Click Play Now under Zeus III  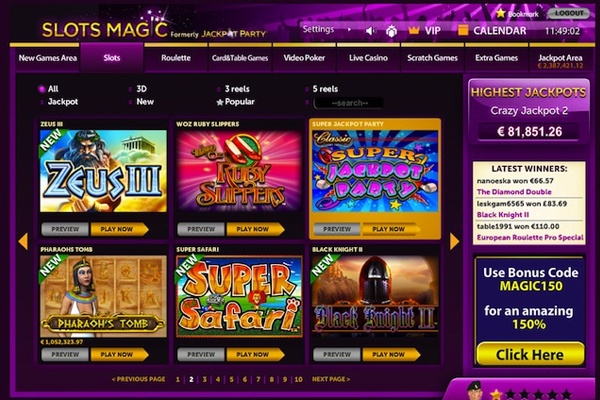(x=119, y=229)
